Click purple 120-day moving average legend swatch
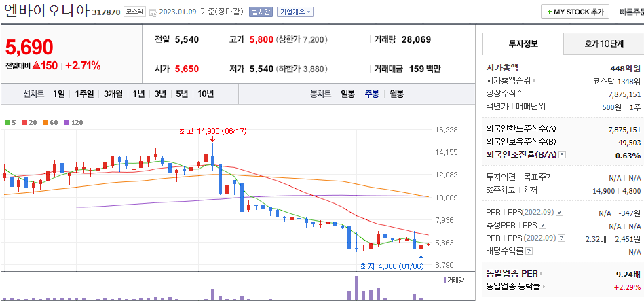Screen dimensions: 644x301 coord(67,122)
